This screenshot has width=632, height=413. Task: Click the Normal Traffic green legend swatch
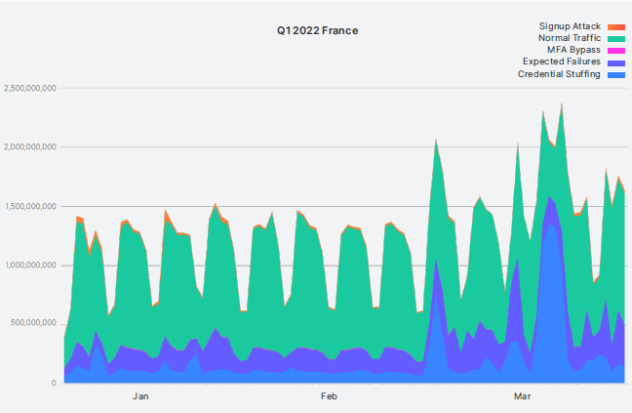[x=617, y=38]
